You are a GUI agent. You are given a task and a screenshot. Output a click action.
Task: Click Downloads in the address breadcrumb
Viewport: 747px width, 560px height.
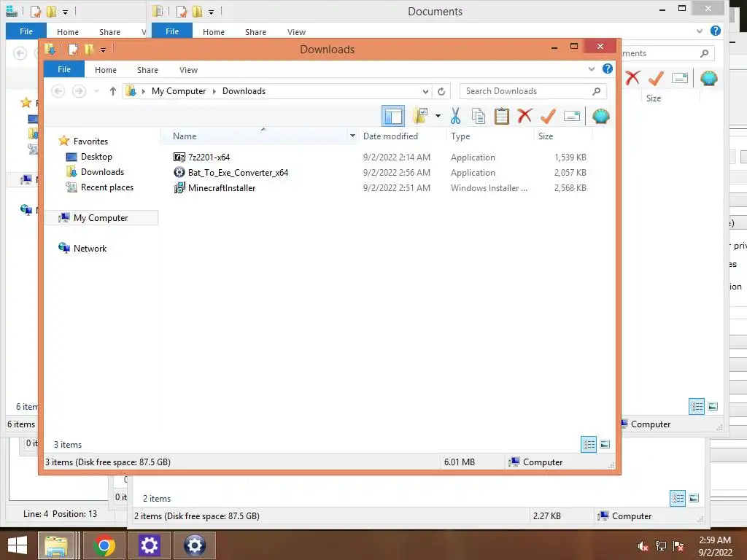point(244,91)
